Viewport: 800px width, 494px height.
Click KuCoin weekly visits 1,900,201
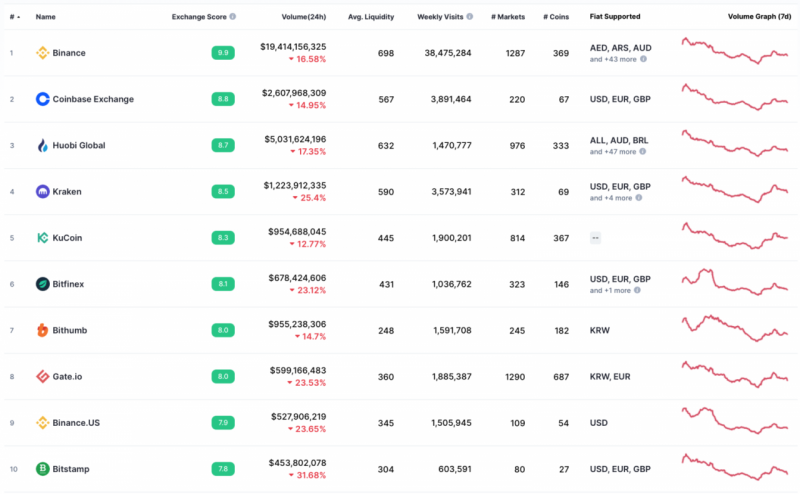coord(452,238)
